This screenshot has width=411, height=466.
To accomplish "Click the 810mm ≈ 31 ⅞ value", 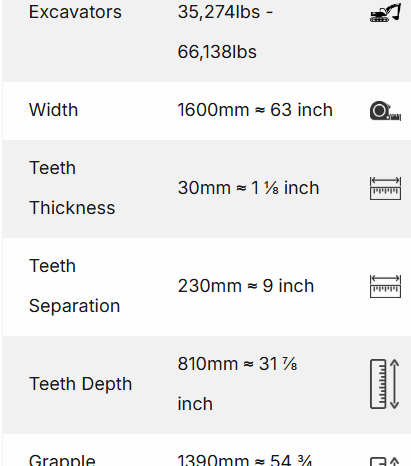I will [237, 364].
